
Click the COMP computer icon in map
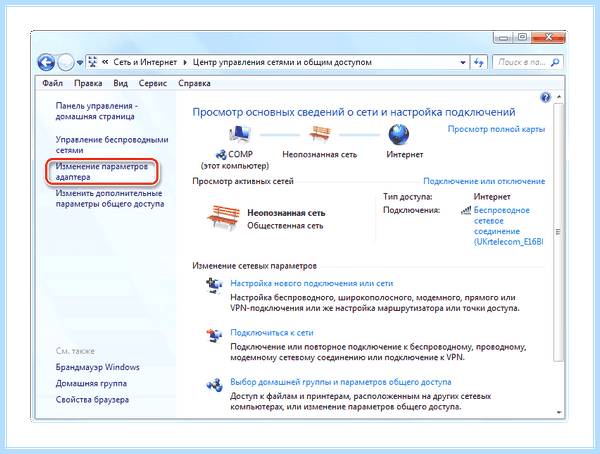tap(240, 134)
